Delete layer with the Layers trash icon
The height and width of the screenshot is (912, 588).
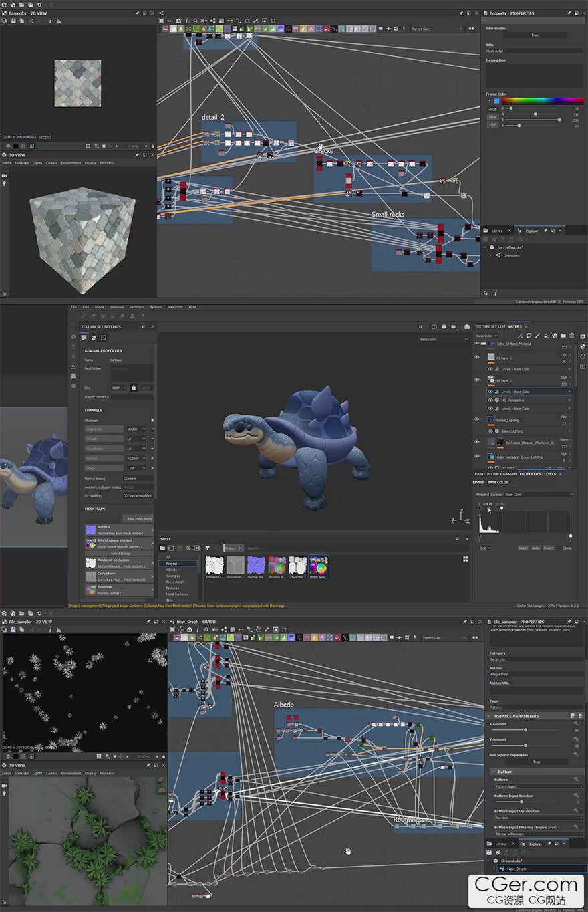[572, 336]
